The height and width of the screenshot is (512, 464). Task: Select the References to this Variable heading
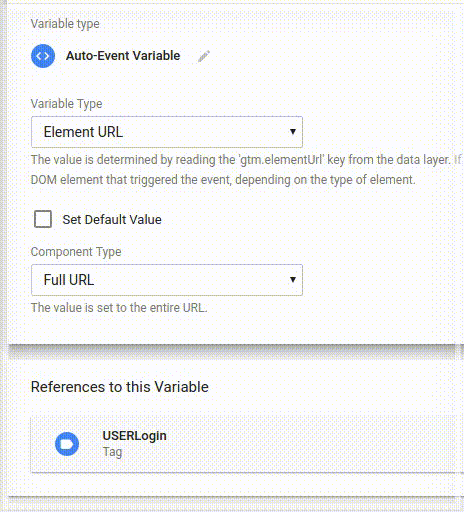point(120,387)
